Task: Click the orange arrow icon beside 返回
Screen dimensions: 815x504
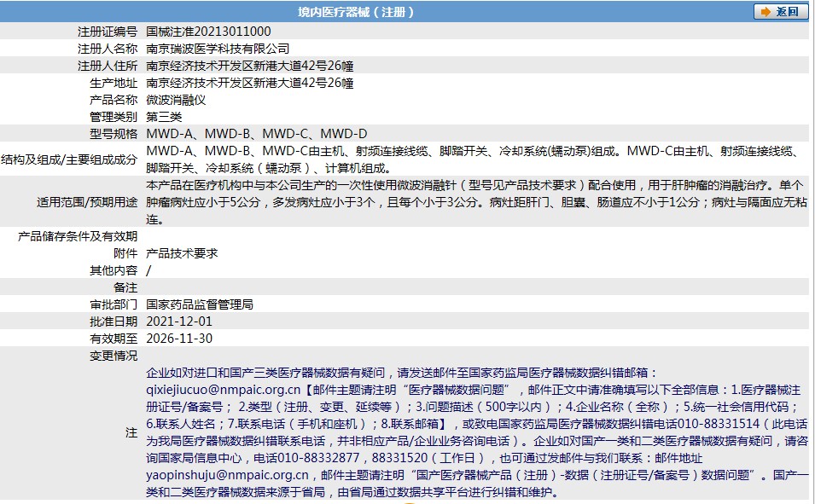Action: click(x=766, y=11)
